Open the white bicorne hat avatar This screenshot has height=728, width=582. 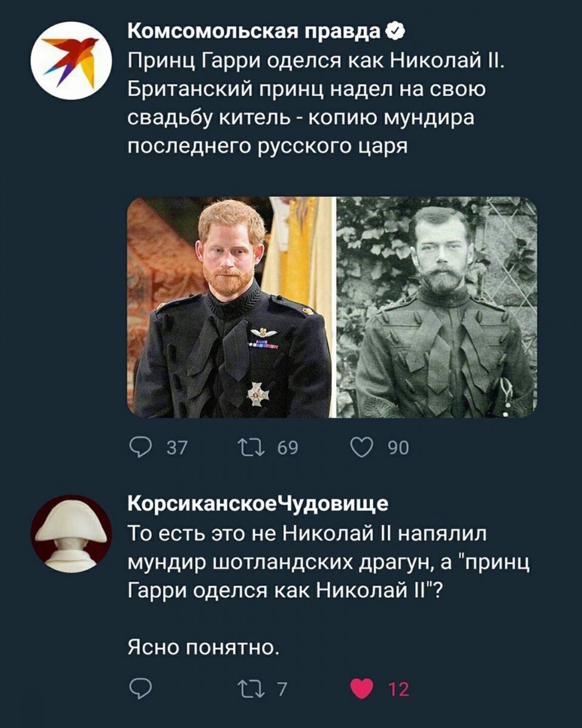[x=71, y=534]
